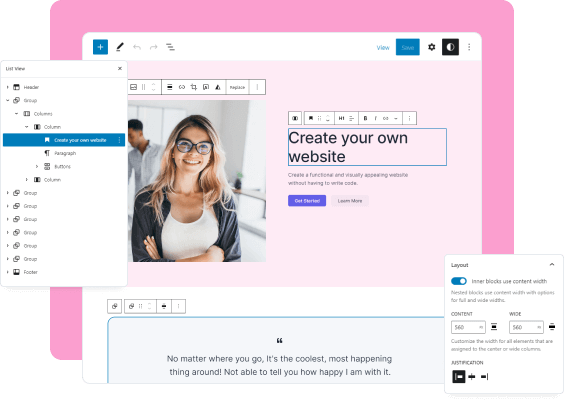566x400 pixels.
Task: Open the block inserter plus button
Action: pyautogui.click(x=100, y=47)
